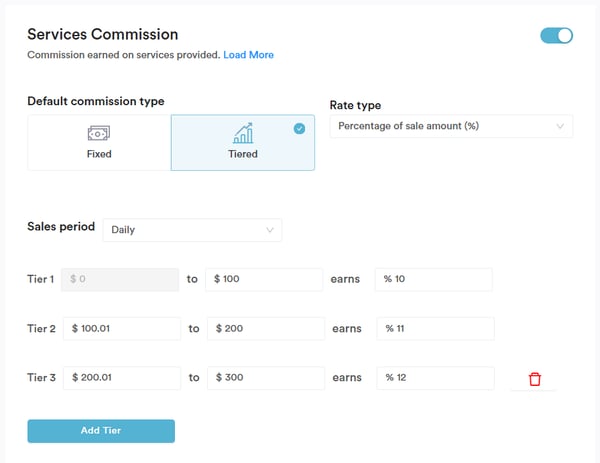The height and width of the screenshot is (463, 600).
Task: Click the Sales period dropdown chevron
Action: 270,230
